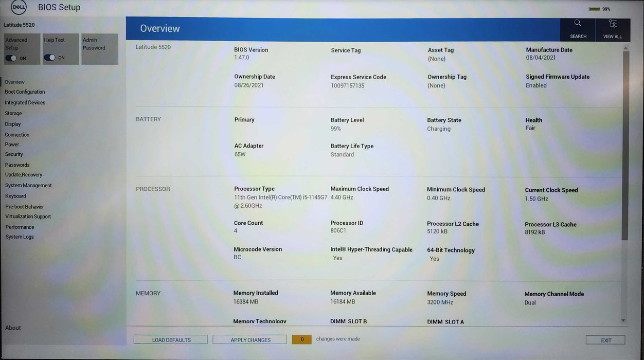Click Maximum Clock Speed 4.40 GHz
The height and width of the screenshot is (360, 644).
click(342, 197)
